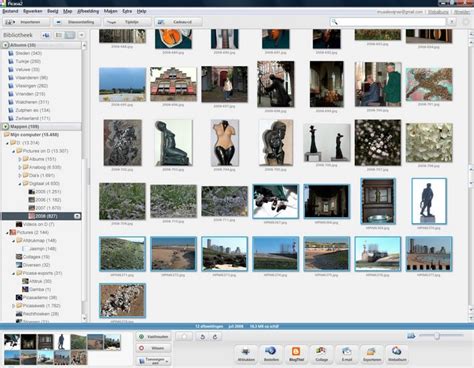Select the Videos on D folder
The image size is (474, 368).
(x=35, y=224)
